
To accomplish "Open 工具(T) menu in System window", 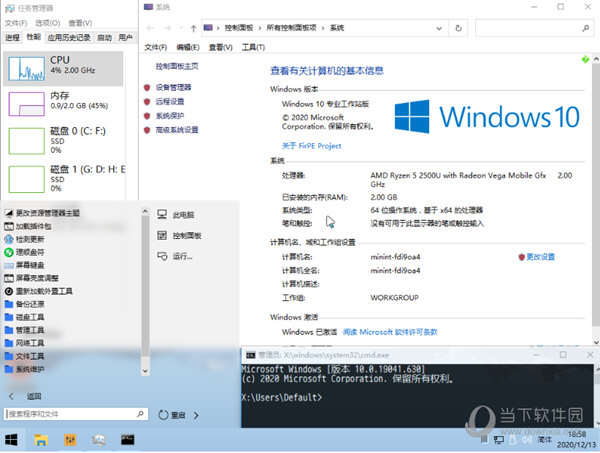I will click(x=253, y=47).
